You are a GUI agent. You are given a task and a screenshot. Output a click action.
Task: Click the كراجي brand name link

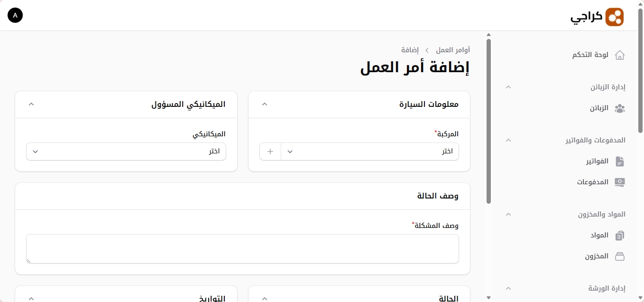pos(586,17)
